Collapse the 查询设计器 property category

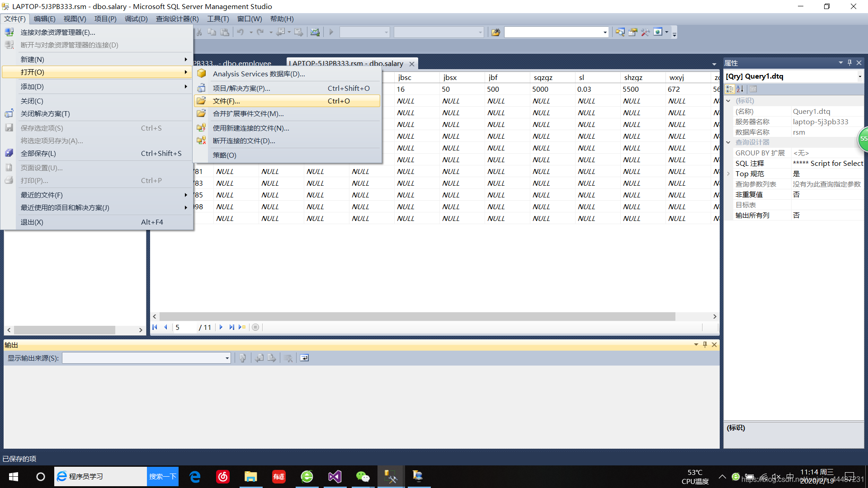(728, 142)
